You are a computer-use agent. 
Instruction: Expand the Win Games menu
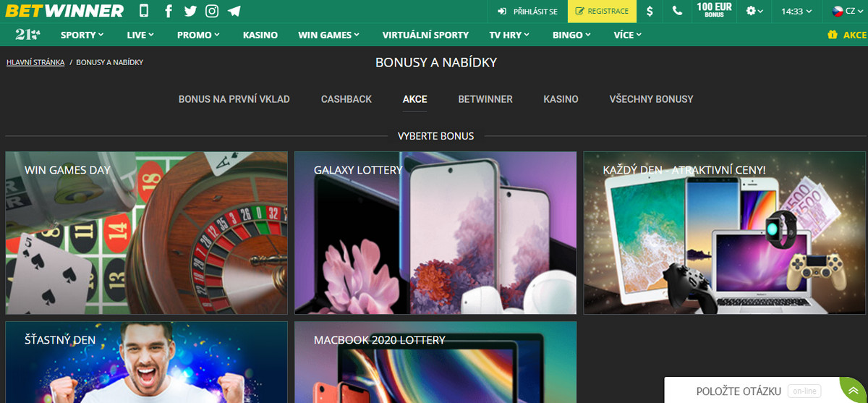click(329, 35)
